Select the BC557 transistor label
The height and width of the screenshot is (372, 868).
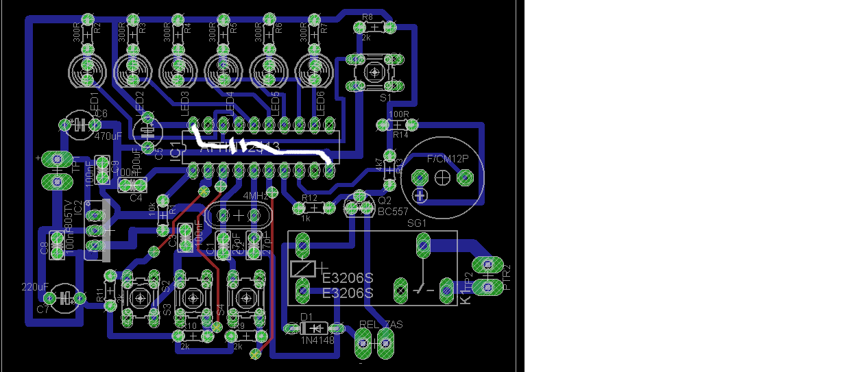click(394, 212)
